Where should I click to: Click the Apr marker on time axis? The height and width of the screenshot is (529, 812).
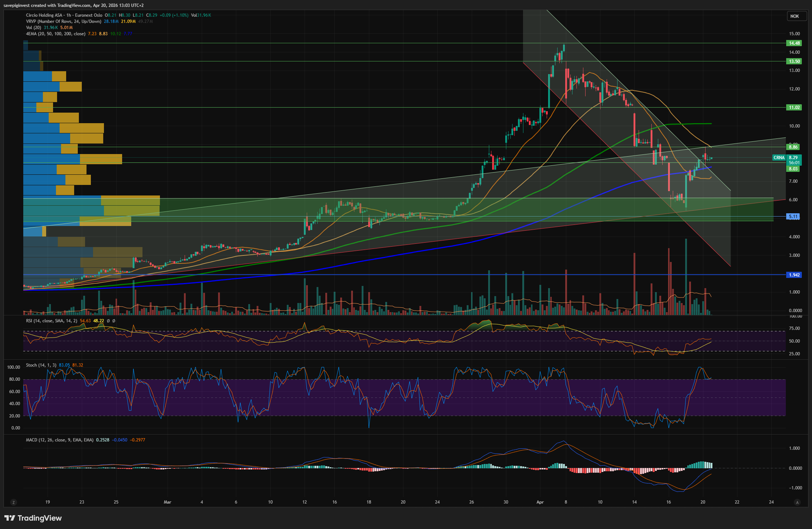540,502
